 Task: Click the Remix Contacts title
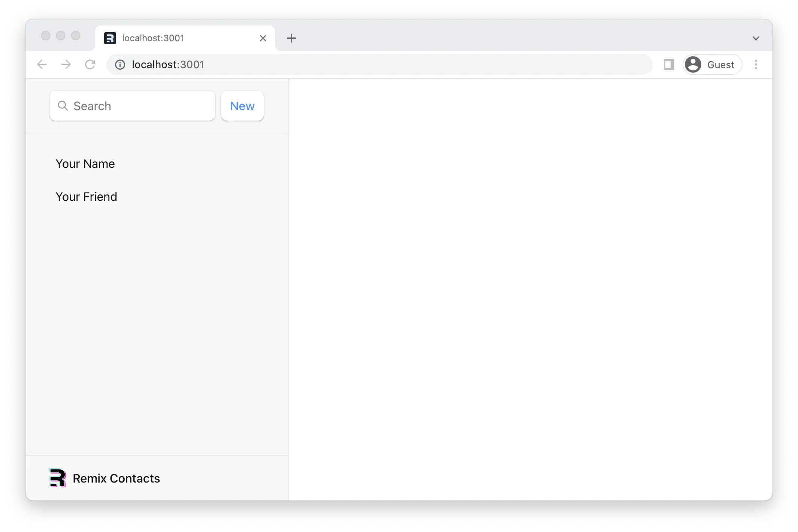[x=116, y=478]
